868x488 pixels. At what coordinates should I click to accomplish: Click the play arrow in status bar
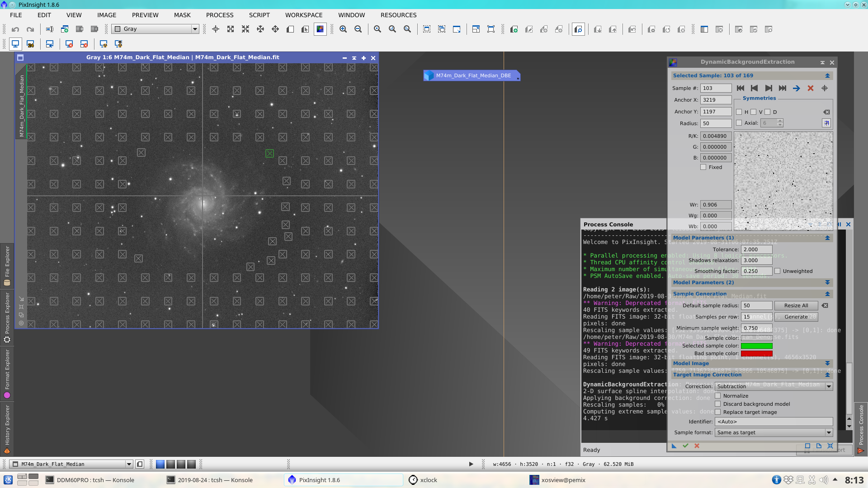click(x=471, y=464)
